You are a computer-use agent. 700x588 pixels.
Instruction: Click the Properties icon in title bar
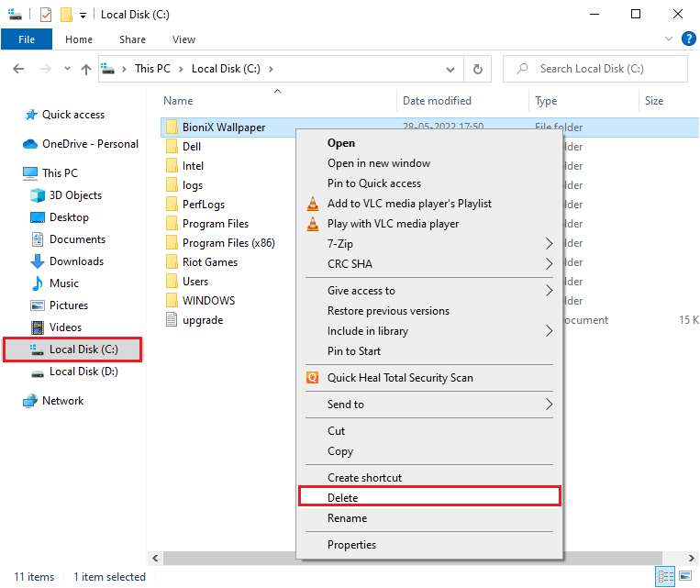coord(46,15)
